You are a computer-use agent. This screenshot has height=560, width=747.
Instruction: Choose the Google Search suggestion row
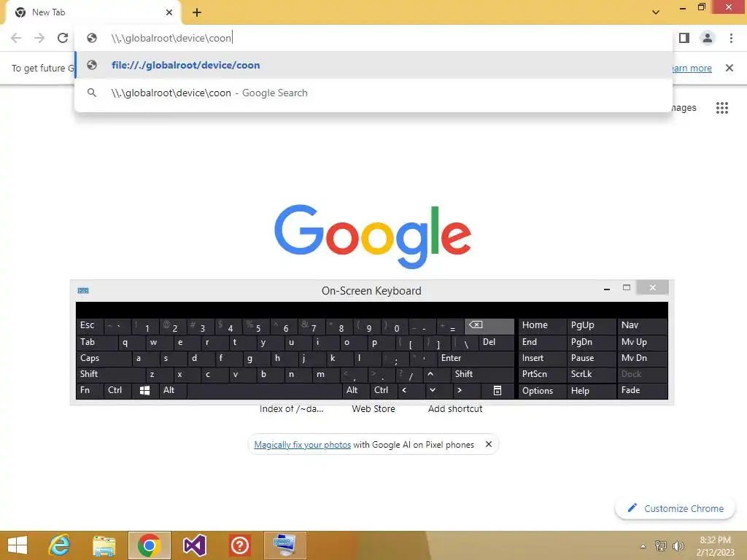point(373,93)
